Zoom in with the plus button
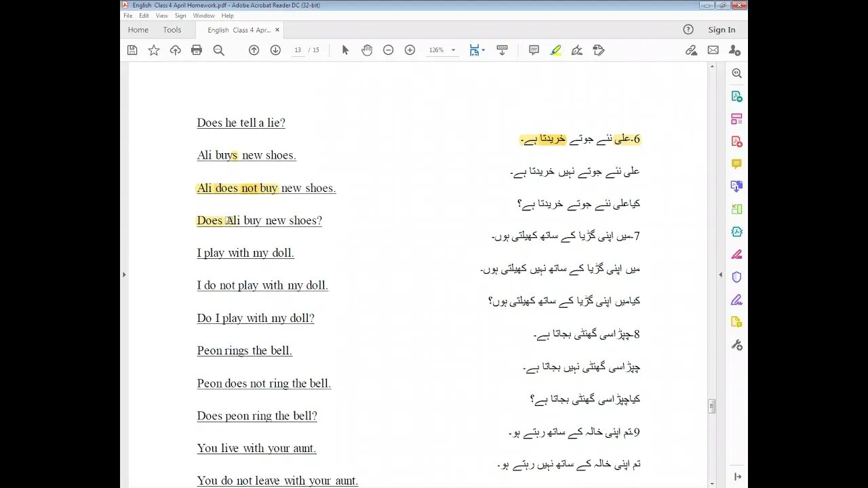The image size is (868, 488). click(x=410, y=50)
